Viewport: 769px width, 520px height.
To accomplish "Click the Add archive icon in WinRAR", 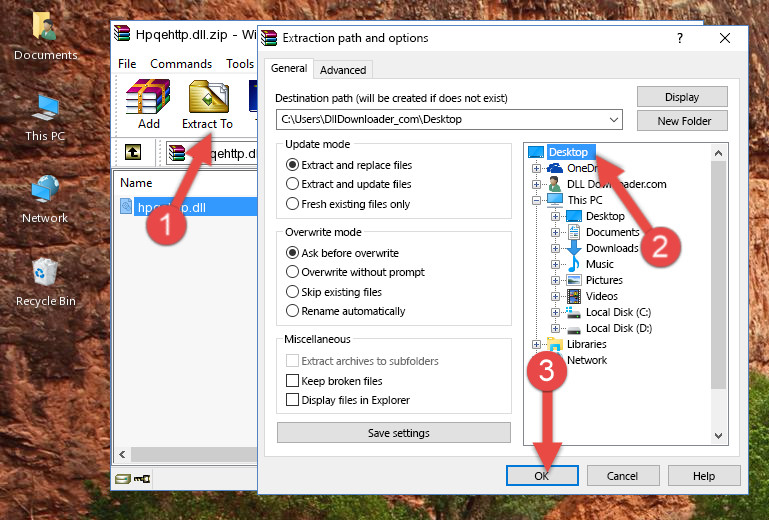I will [148, 97].
